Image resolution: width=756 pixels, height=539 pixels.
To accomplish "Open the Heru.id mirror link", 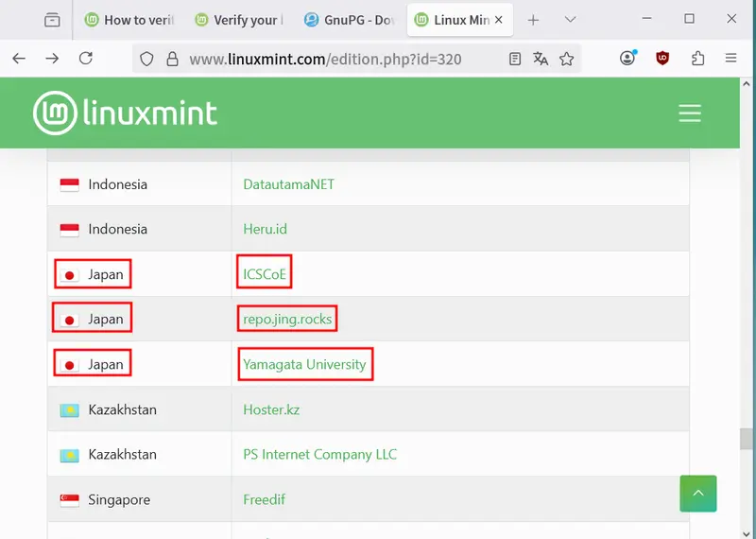I will [x=265, y=229].
